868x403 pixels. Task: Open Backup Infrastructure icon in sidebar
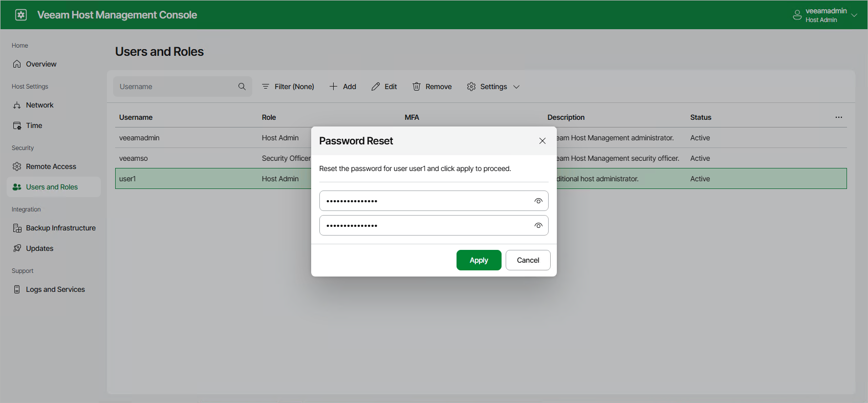(17, 228)
